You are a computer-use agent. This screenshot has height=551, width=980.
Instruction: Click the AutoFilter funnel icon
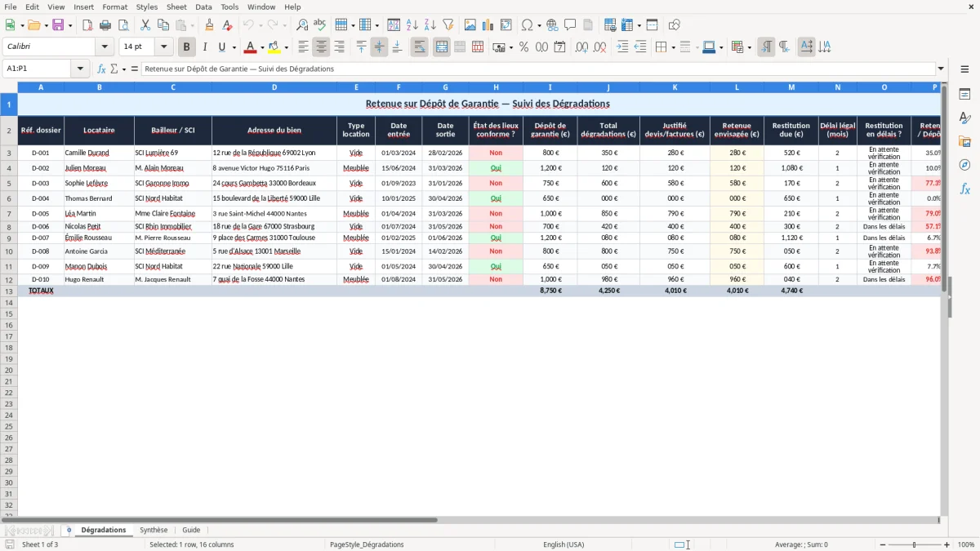pos(448,25)
